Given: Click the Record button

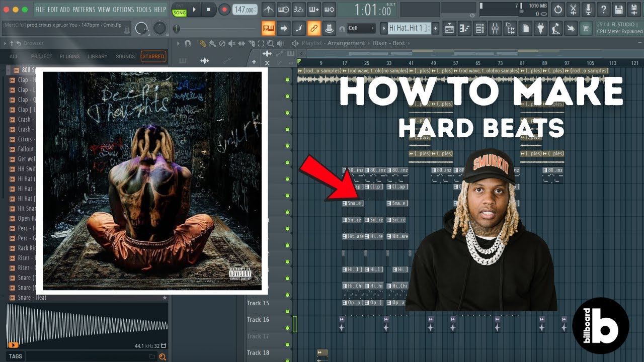Looking at the screenshot, I should click(x=224, y=10).
